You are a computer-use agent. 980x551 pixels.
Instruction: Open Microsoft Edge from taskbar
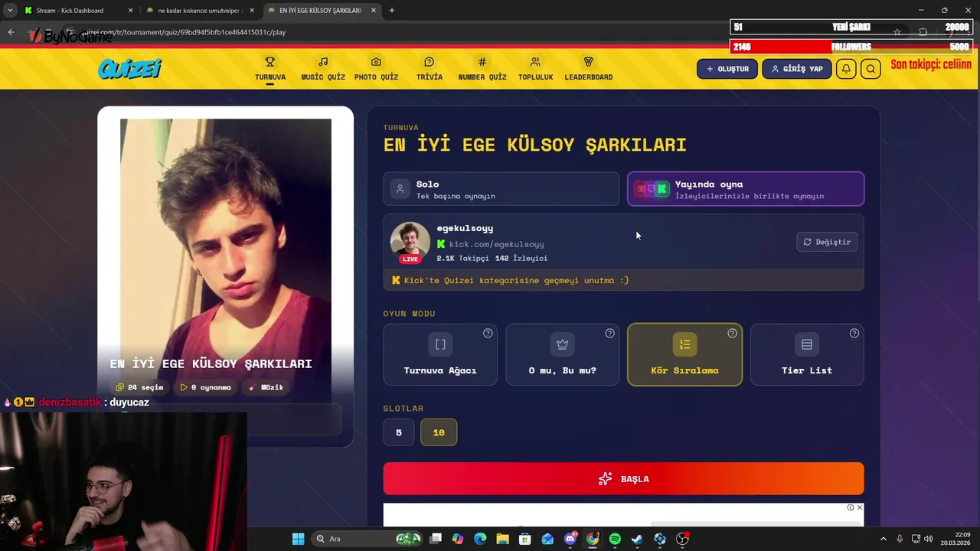tap(480, 539)
